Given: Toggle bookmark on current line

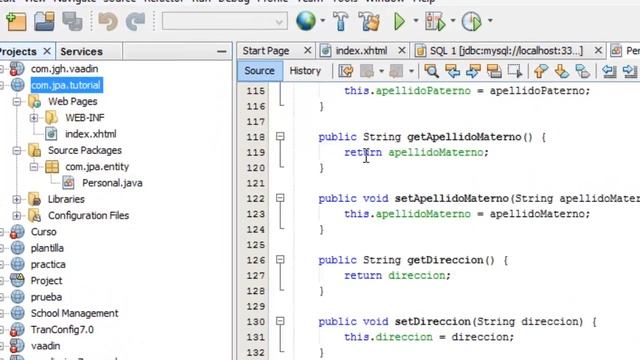Looking at the screenshot, I should (x=583, y=71).
